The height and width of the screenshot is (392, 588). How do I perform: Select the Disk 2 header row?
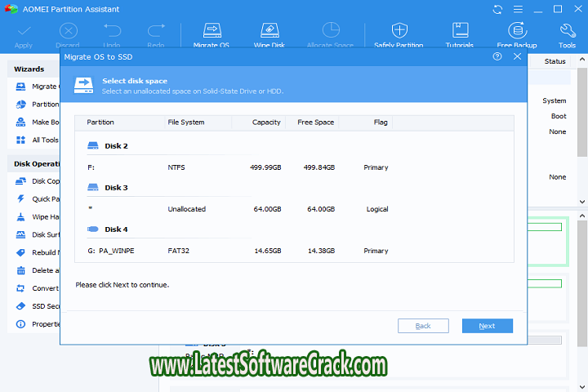click(x=294, y=146)
